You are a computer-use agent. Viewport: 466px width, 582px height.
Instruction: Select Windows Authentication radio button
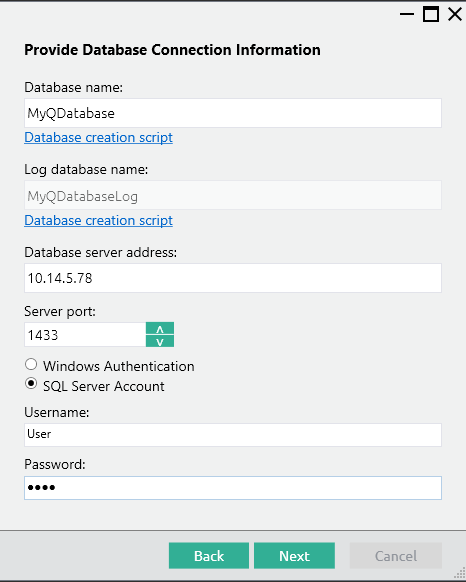point(31,364)
